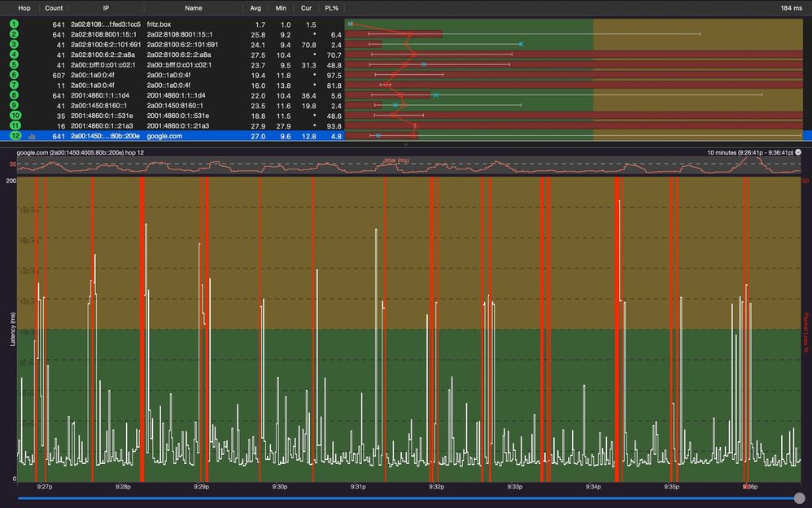Click the hop 10 status circle
This screenshot has width=812, height=508.
click(14, 116)
